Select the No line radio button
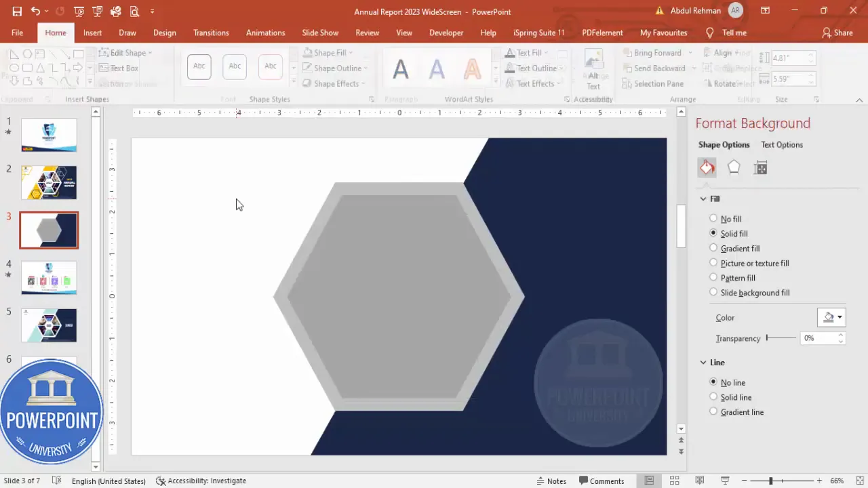 click(x=713, y=382)
